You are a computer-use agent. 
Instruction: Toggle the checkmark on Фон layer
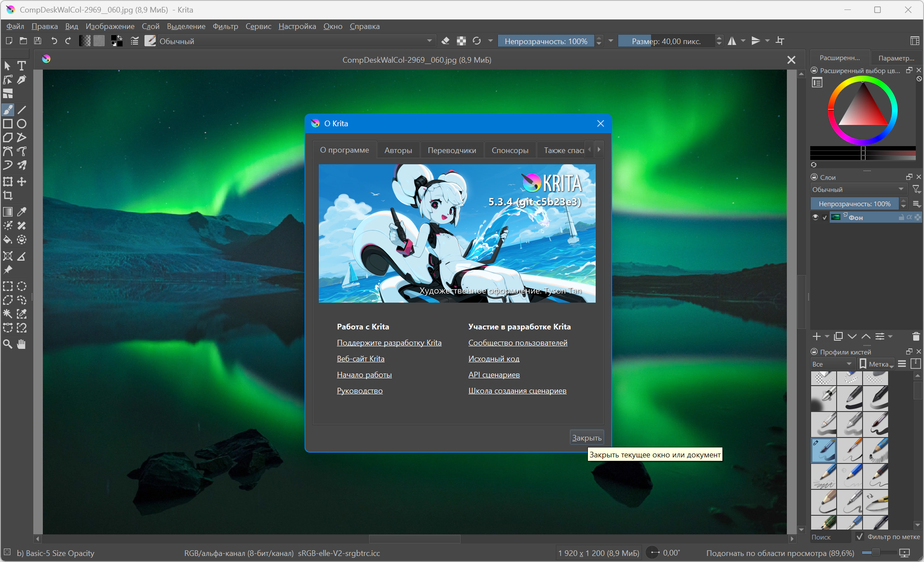click(x=825, y=217)
